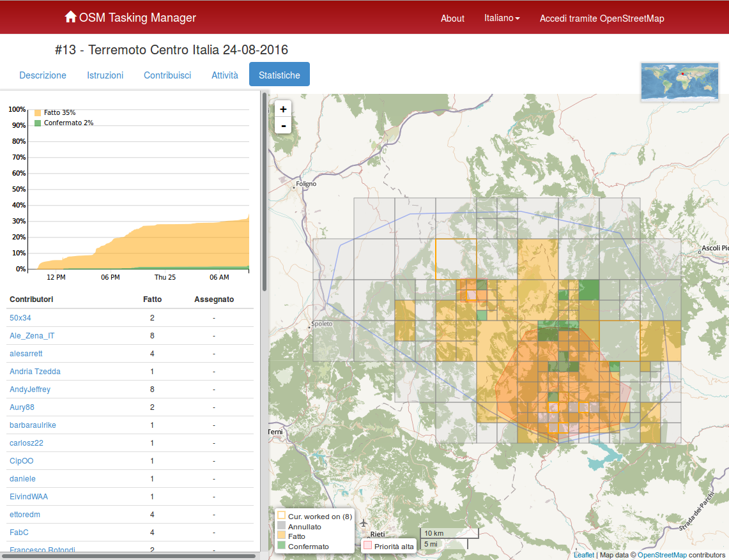Open contributor AndyJeffrey profile link

(x=30, y=389)
